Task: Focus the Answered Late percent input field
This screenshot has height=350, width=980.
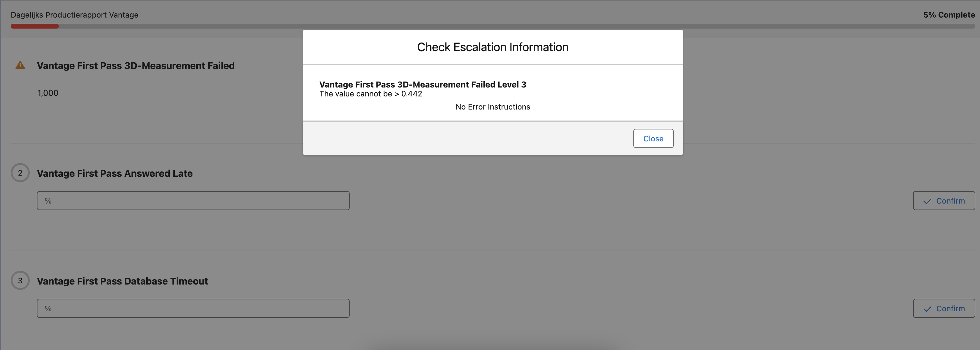Action: (193, 201)
